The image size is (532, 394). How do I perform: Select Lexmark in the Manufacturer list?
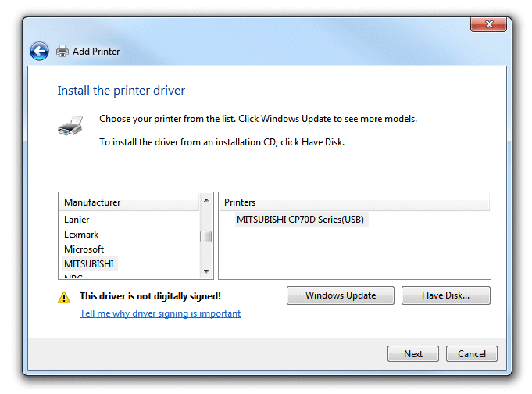81,235
